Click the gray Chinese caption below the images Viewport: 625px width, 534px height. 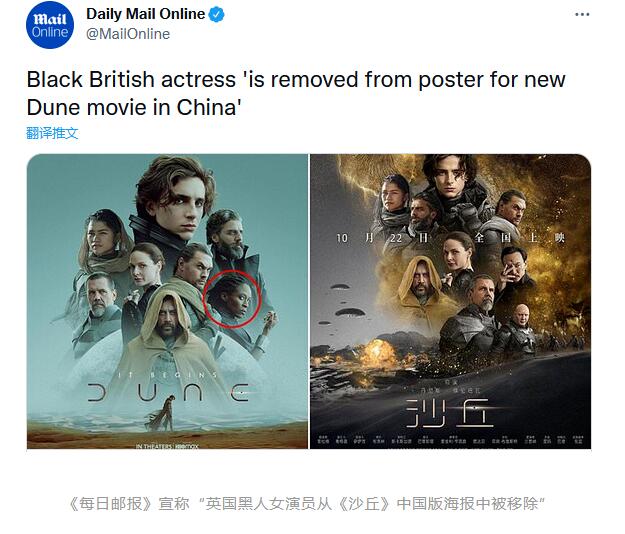pyautogui.click(x=307, y=504)
